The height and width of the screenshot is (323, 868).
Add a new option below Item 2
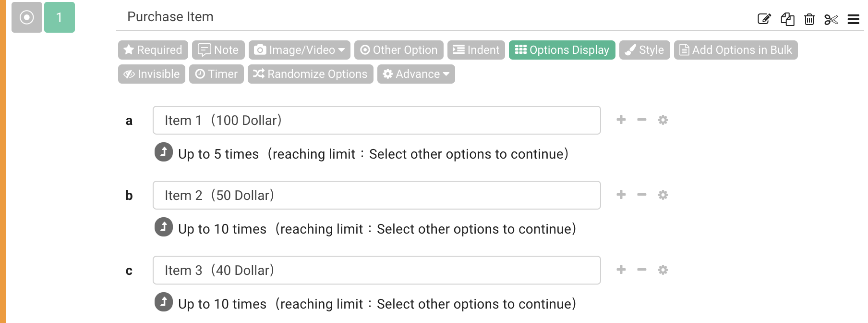(x=621, y=195)
